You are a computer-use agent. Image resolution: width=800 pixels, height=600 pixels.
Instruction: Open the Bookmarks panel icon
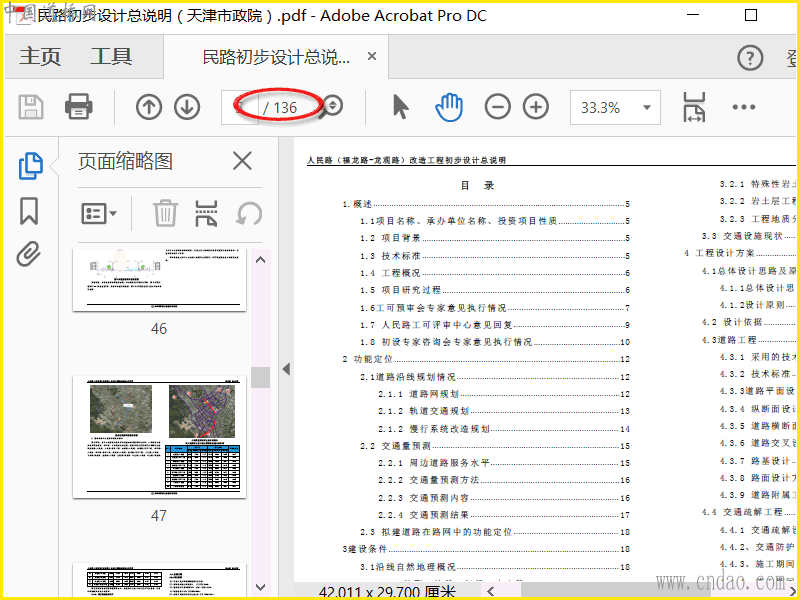coord(29,211)
